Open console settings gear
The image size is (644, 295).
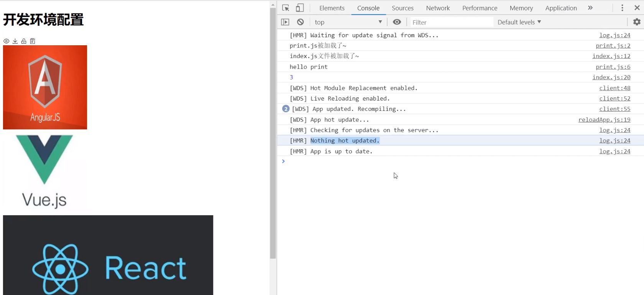tap(637, 22)
